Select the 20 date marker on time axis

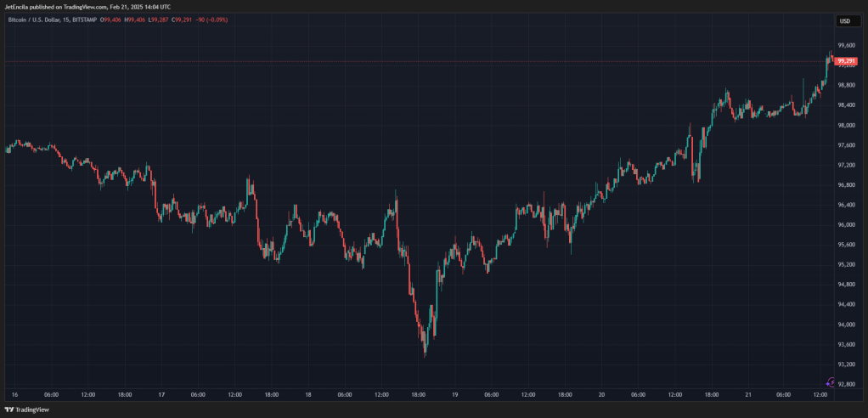click(601, 395)
